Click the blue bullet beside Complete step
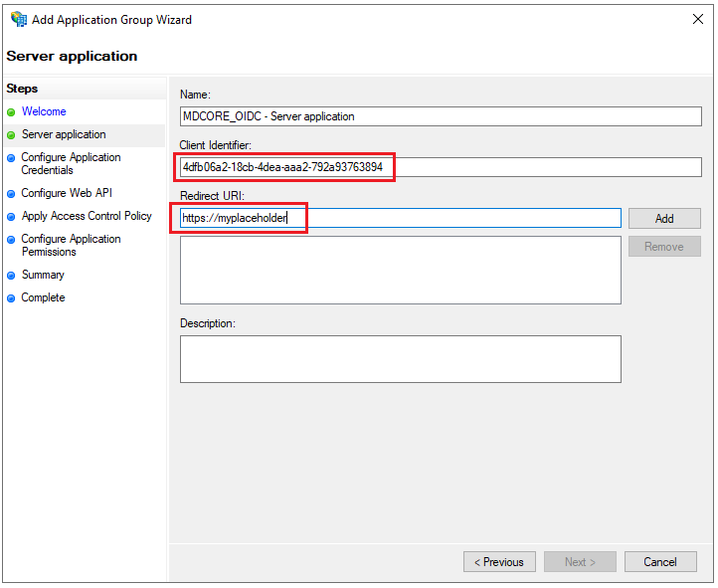The height and width of the screenshot is (588, 718). click(x=12, y=298)
